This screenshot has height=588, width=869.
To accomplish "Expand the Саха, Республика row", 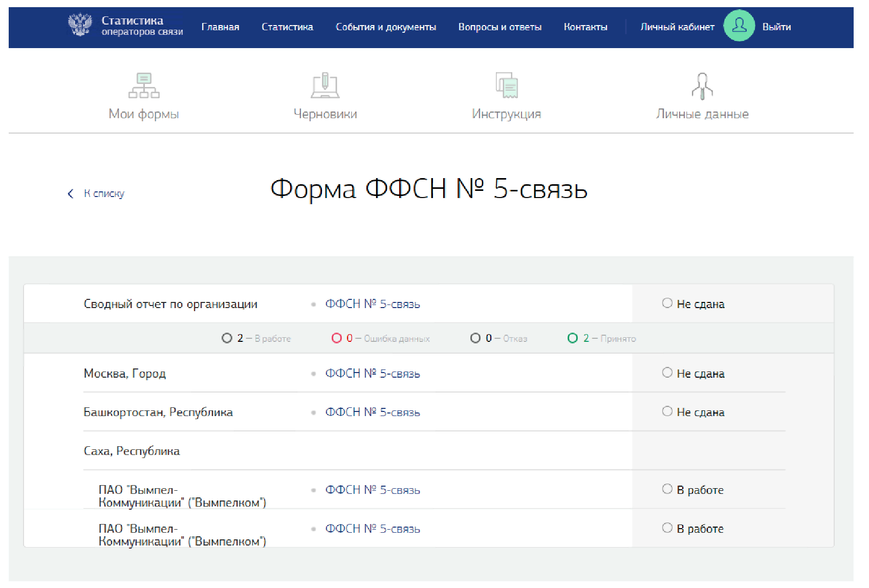I will pyautogui.click(x=132, y=451).
